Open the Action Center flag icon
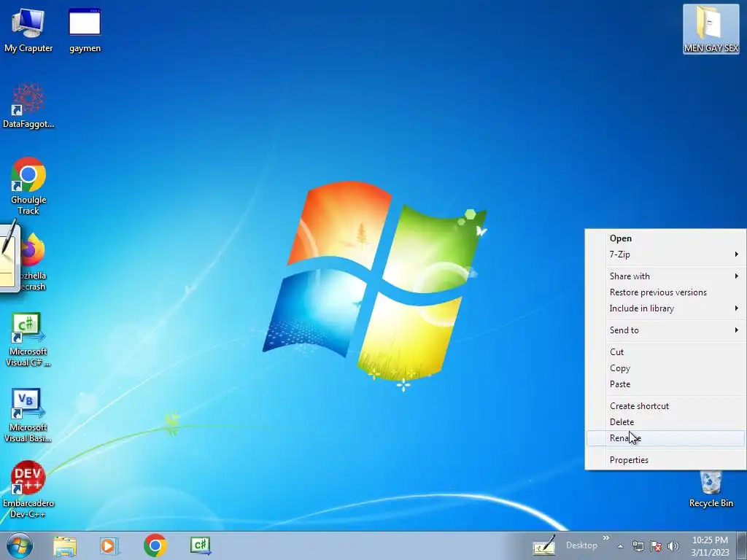Image resolution: width=747 pixels, height=560 pixels. tap(656, 546)
